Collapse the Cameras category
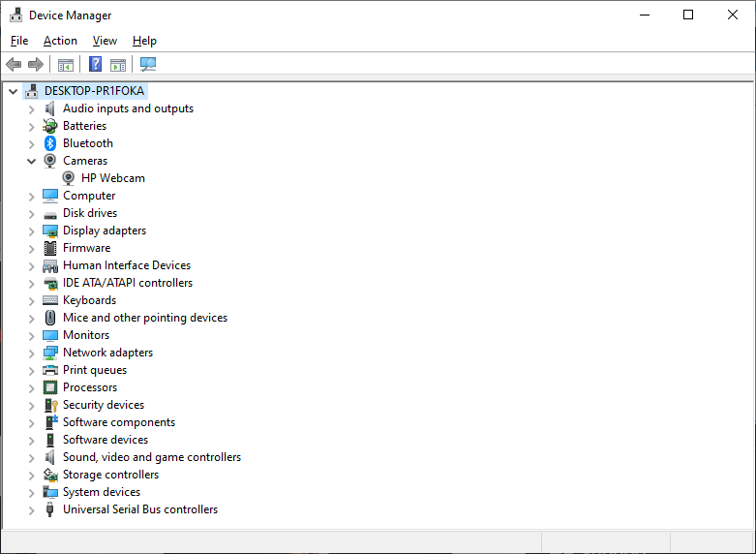The height and width of the screenshot is (554, 756). pos(31,161)
